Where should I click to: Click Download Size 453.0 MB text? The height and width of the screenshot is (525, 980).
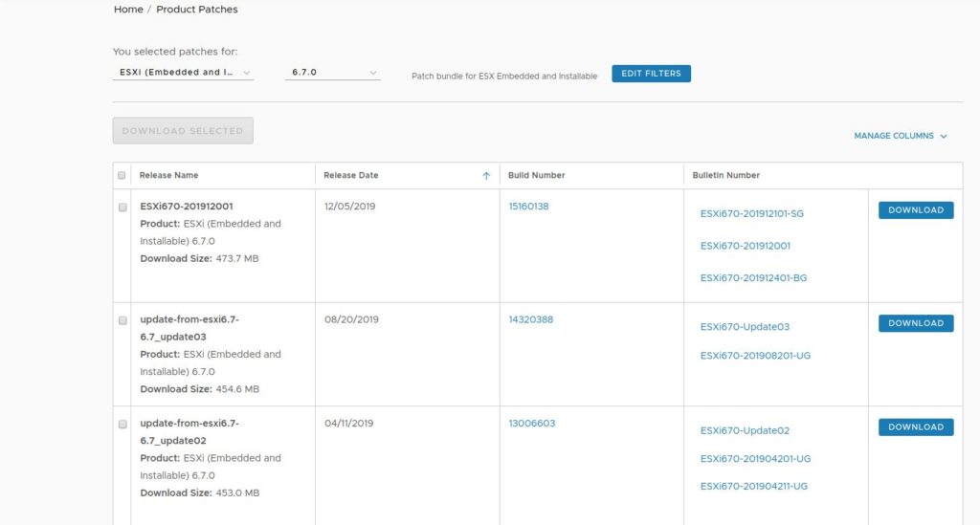pos(199,492)
